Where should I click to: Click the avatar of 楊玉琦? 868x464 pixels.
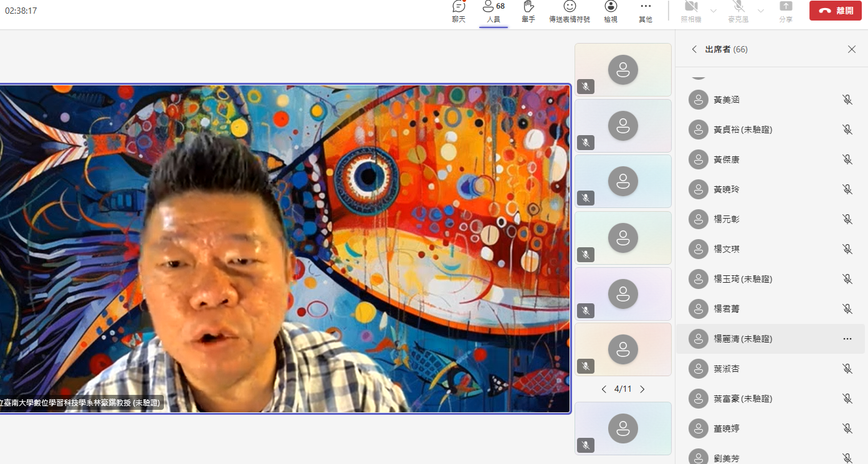pyautogui.click(x=699, y=279)
